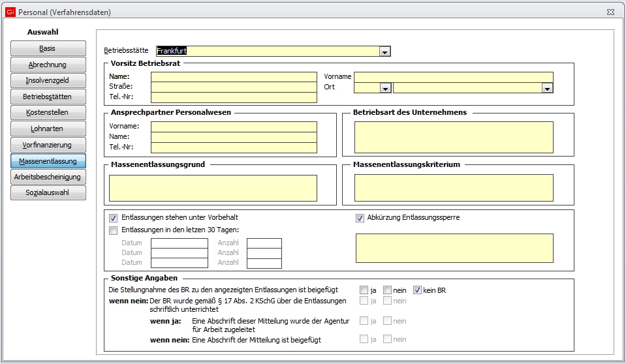Click 'ja' for Abschrift der Mitteilung beigefügt

(364, 339)
